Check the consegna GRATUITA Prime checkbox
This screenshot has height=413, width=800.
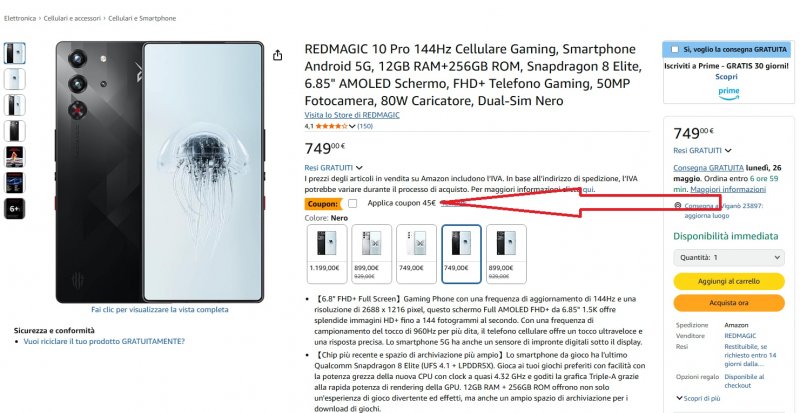point(675,50)
